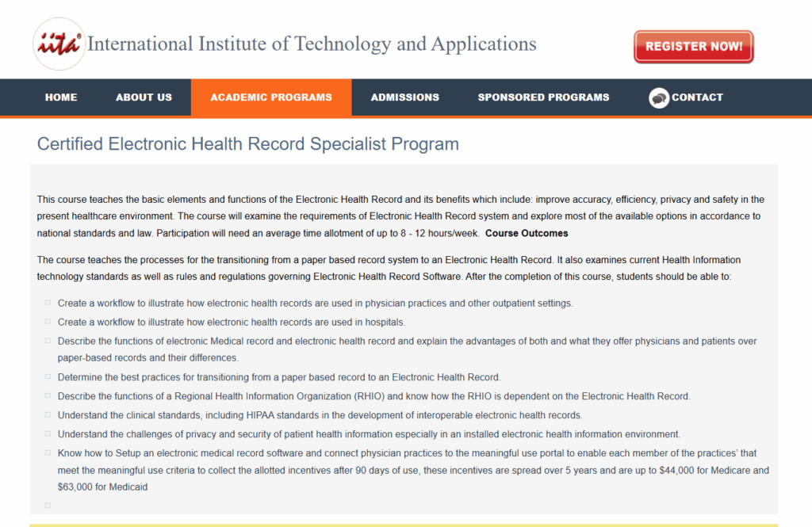Image resolution: width=812 pixels, height=527 pixels.
Task: Check the empty box at the list bottom
Action: click(46, 505)
